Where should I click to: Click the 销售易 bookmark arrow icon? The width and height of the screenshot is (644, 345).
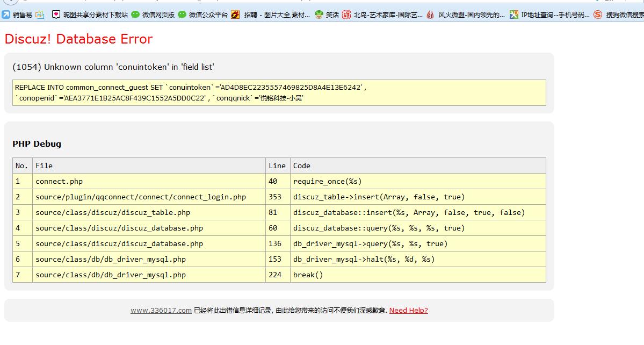[6, 15]
